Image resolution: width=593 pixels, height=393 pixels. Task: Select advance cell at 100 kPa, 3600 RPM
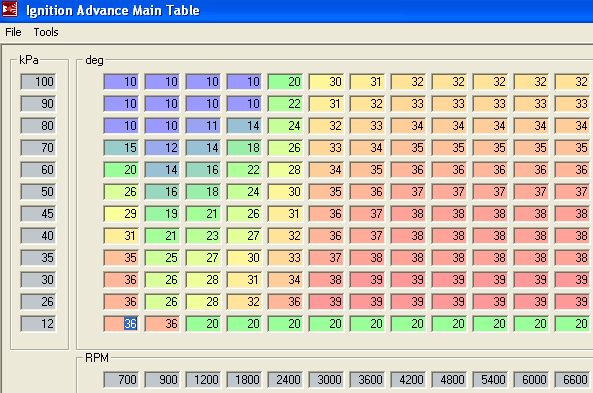click(x=367, y=82)
